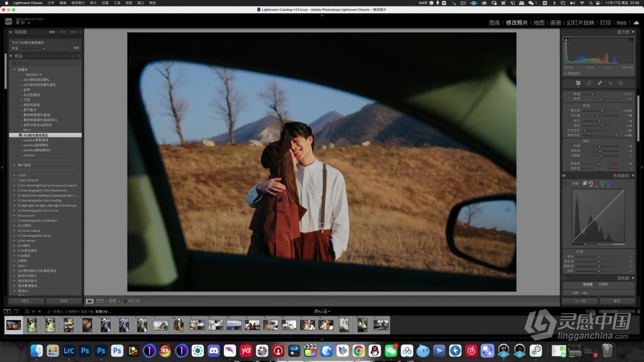The width and height of the screenshot is (644, 362).
Task: Click the 复位 reset button
Action: (617, 301)
